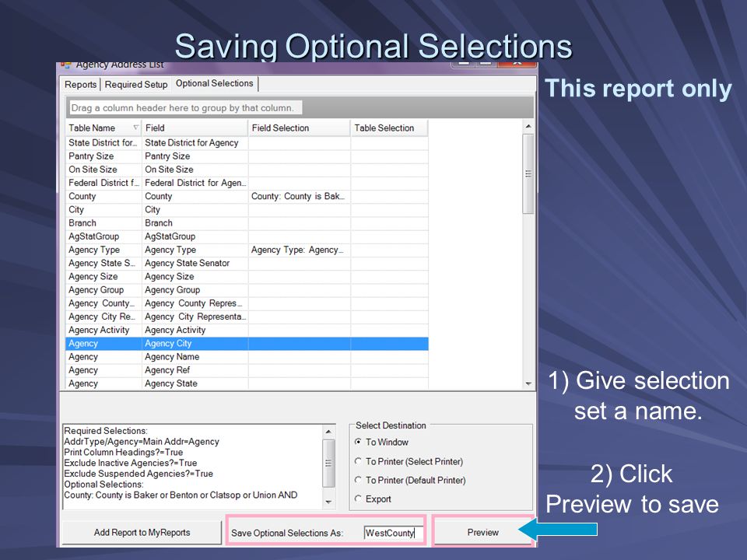Select the State District for Agency row
This screenshot has height=560, width=747.
[x=247, y=143]
